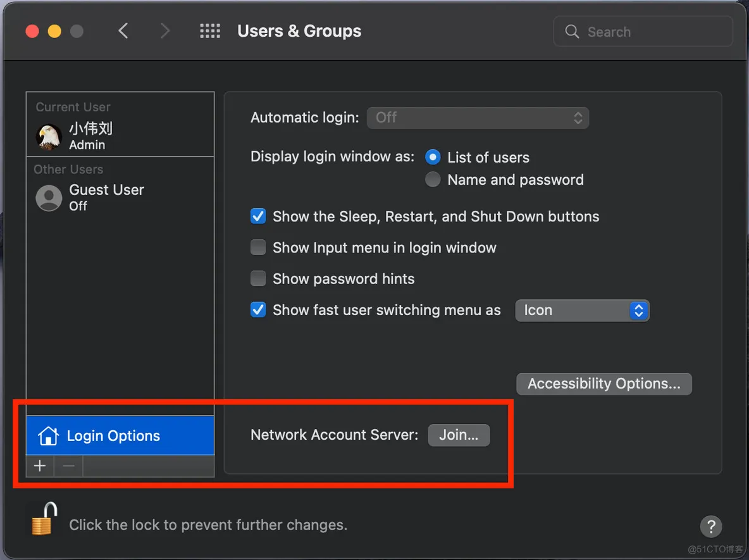The height and width of the screenshot is (560, 749).
Task: Click the back navigation arrow
Action: [x=123, y=31]
